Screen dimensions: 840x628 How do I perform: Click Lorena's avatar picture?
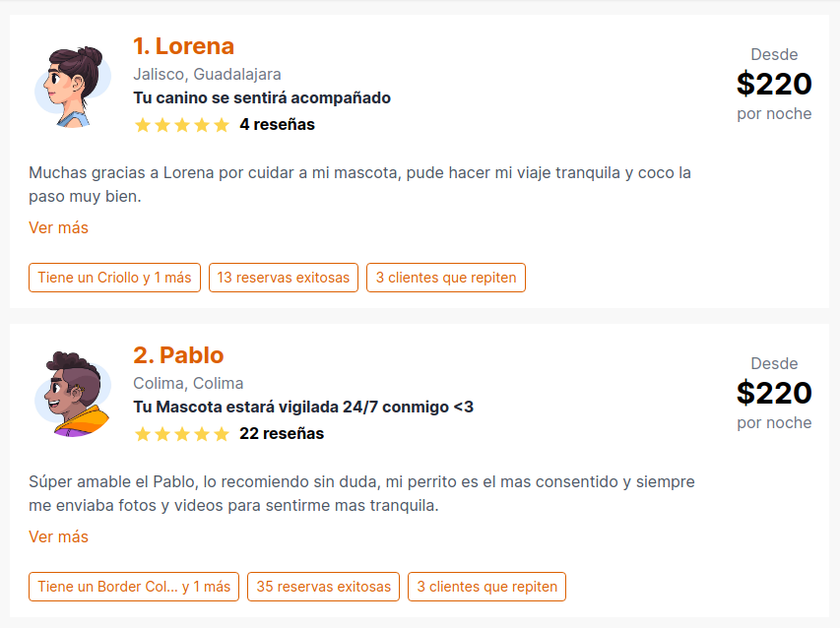73,87
